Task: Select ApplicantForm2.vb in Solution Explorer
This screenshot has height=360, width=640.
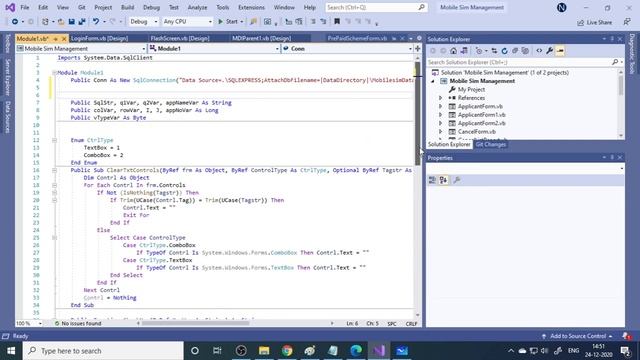Action: tap(482, 123)
